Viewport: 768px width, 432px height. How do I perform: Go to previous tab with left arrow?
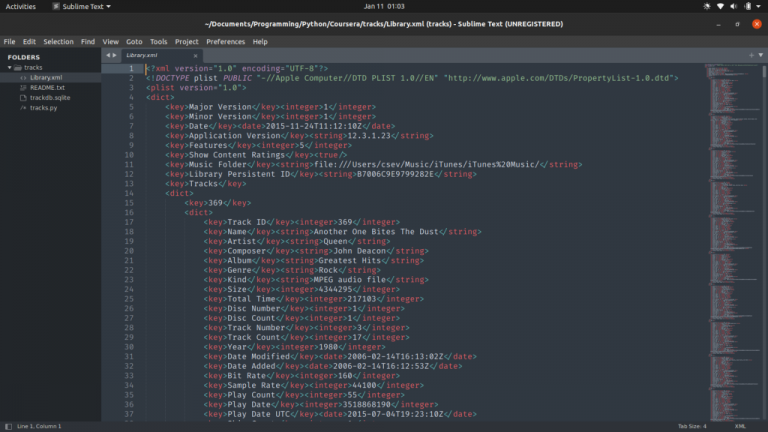click(108, 55)
